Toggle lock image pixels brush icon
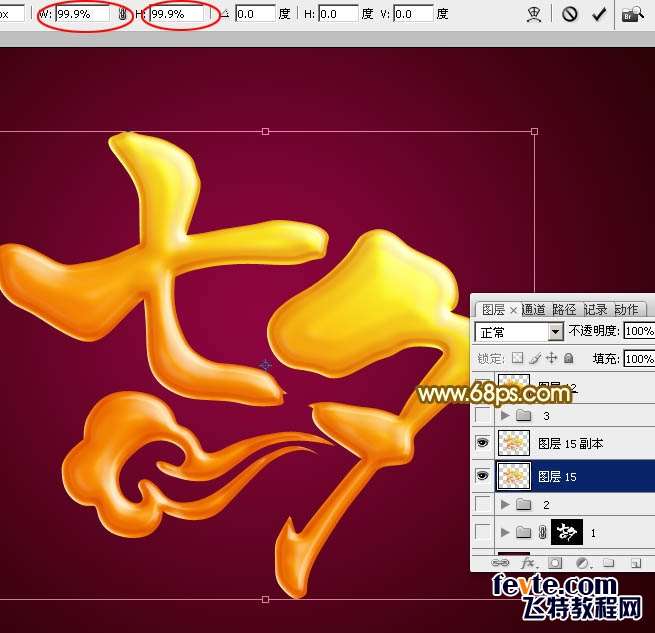This screenshot has height=633, width=655. coord(535,358)
